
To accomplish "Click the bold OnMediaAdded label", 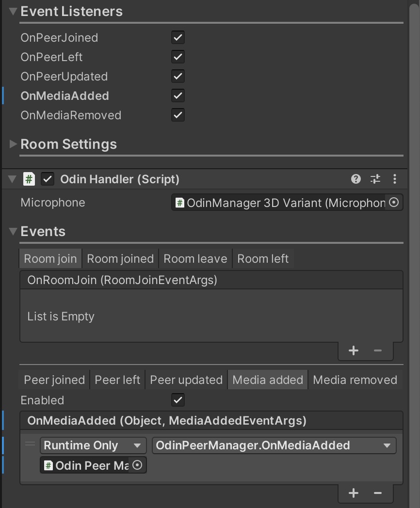I will (65, 96).
